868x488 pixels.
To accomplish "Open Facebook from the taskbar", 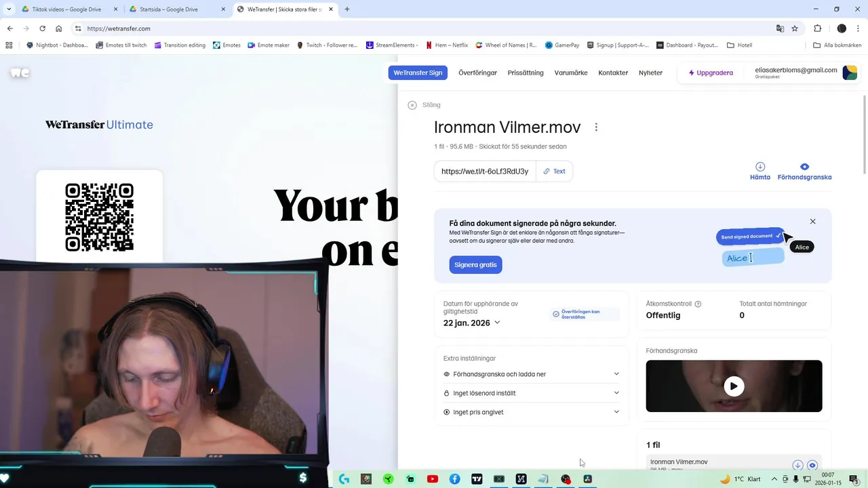I will pyautogui.click(x=455, y=479).
